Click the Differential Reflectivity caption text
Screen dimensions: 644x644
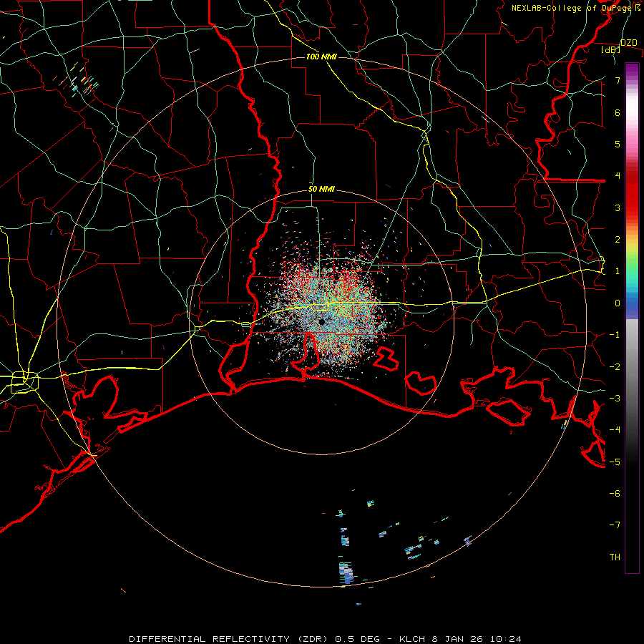325,639
